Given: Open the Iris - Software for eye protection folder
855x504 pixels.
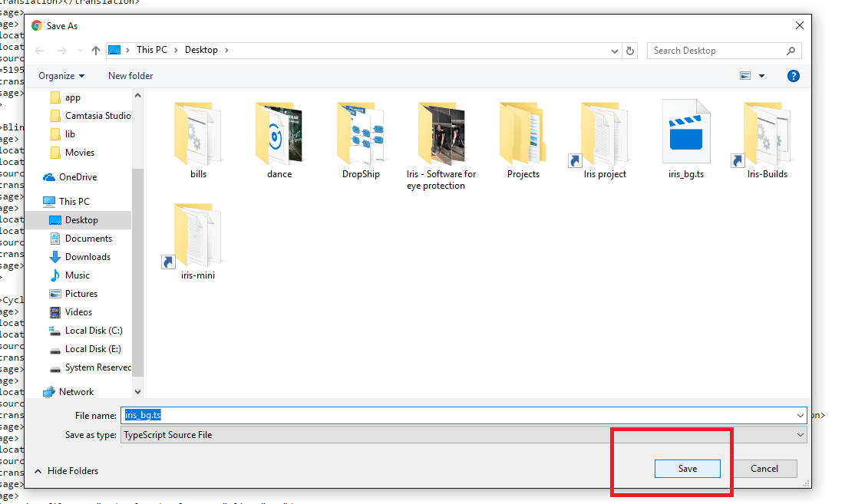Looking at the screenshot, I should (x=441, y=146).
